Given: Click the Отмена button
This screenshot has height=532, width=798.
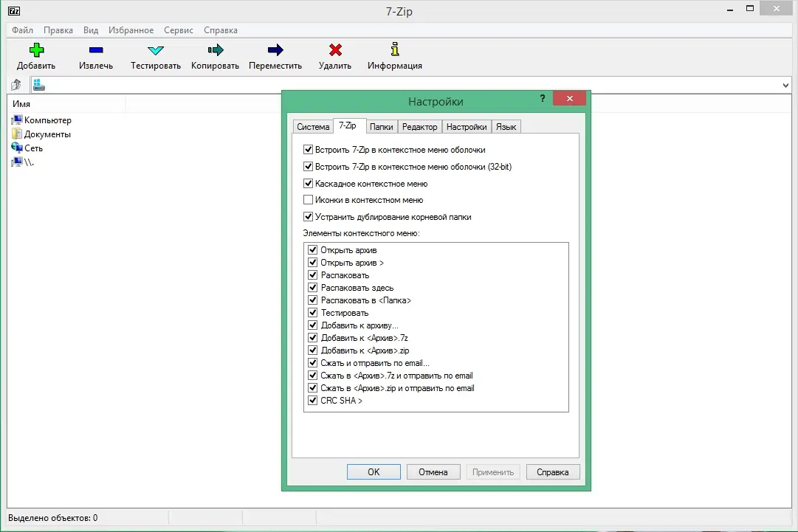Looking at the screenshot, I should click(x=433, y=472).
